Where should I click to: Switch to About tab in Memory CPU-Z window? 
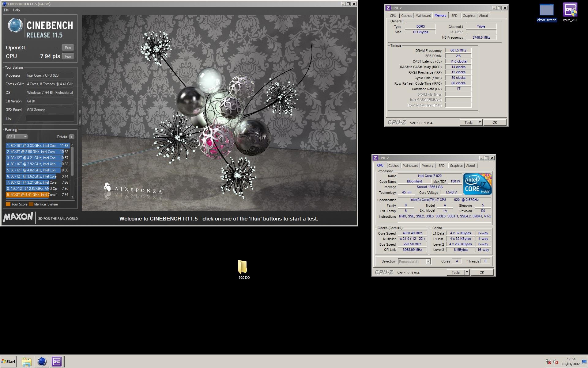pos(484,16)
